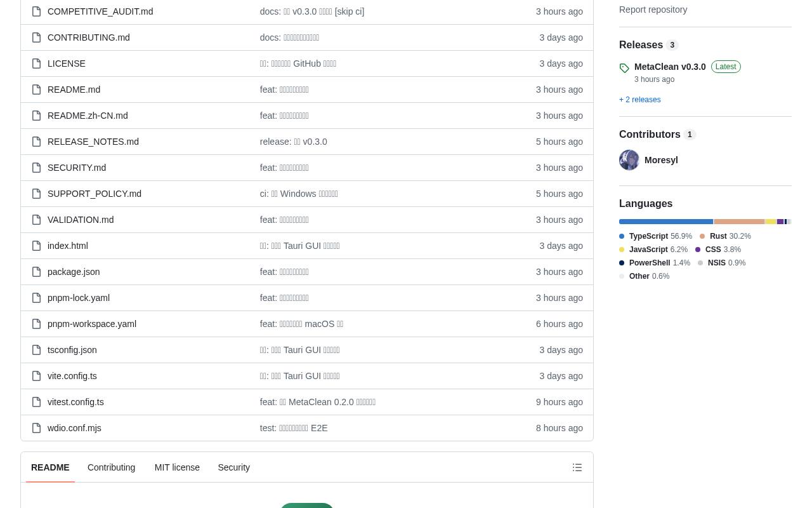Filter by JavaScript 6.2% language

653,250
